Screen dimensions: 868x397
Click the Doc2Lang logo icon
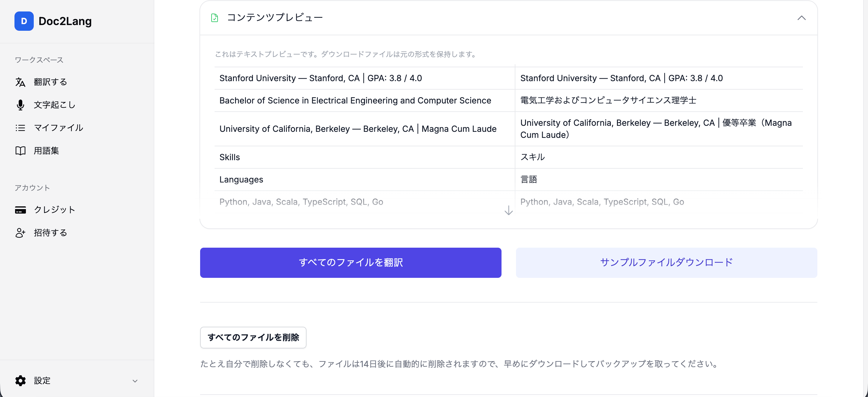point(24,21)
